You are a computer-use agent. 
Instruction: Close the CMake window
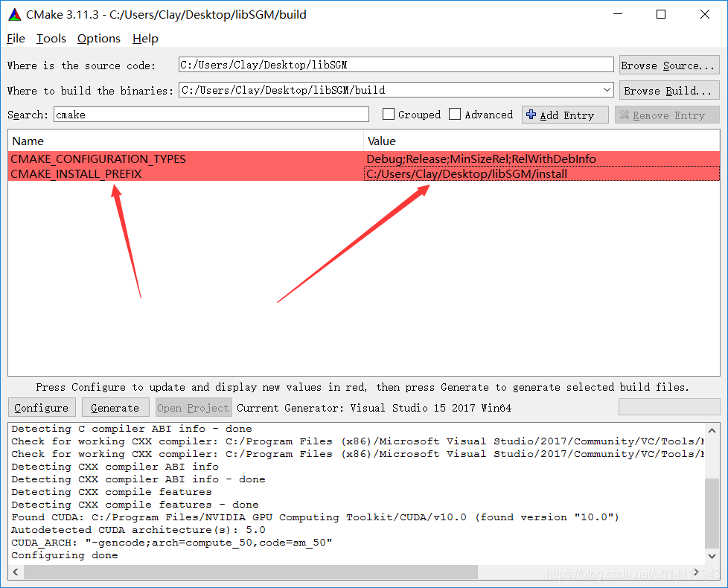click(x=705, y=14)
